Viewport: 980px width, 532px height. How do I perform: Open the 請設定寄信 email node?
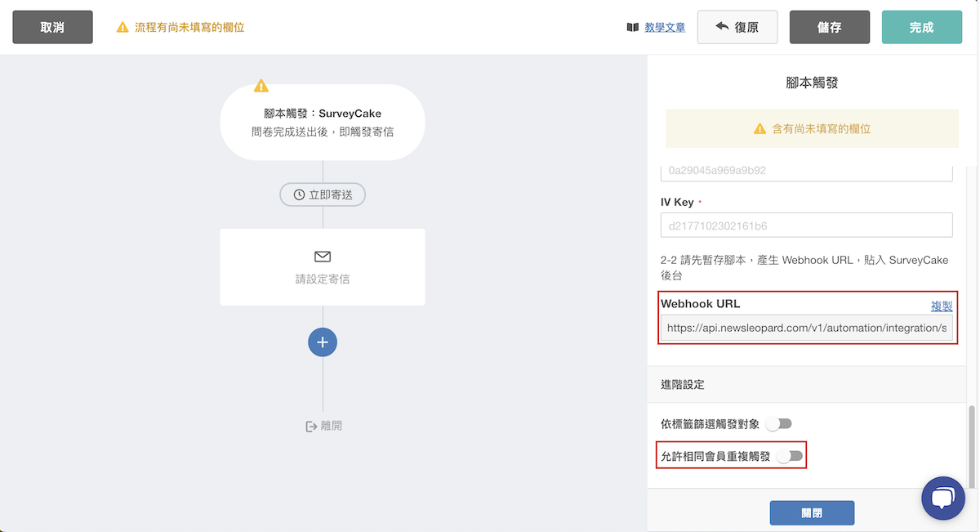[x=323, y=267]
